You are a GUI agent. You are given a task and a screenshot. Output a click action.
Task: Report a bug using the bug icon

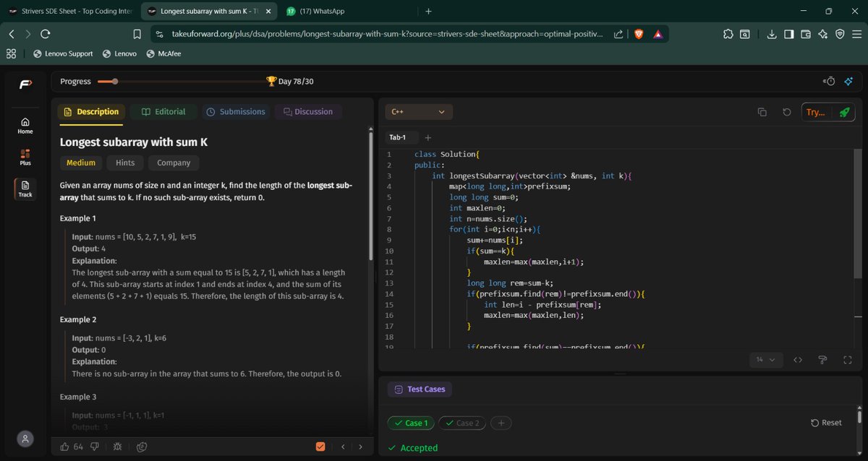pos(118,447)
